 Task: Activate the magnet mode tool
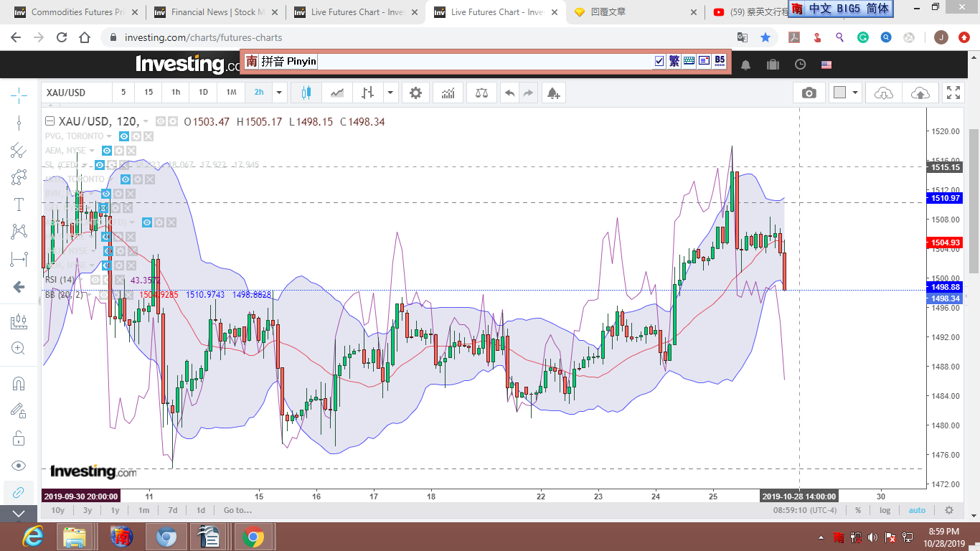pyautogui.click(x=19, y=383)
